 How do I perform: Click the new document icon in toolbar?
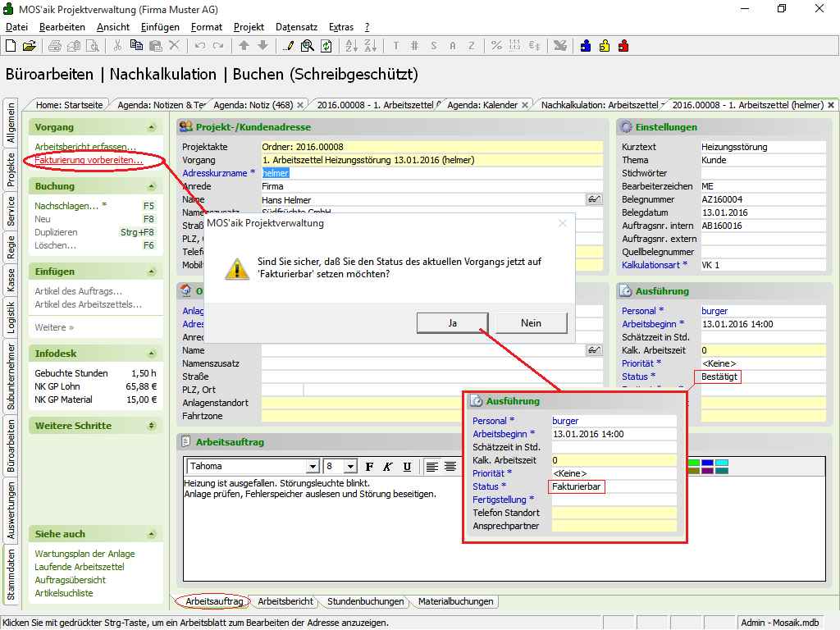pyautogui.click(x=11, y=46)
